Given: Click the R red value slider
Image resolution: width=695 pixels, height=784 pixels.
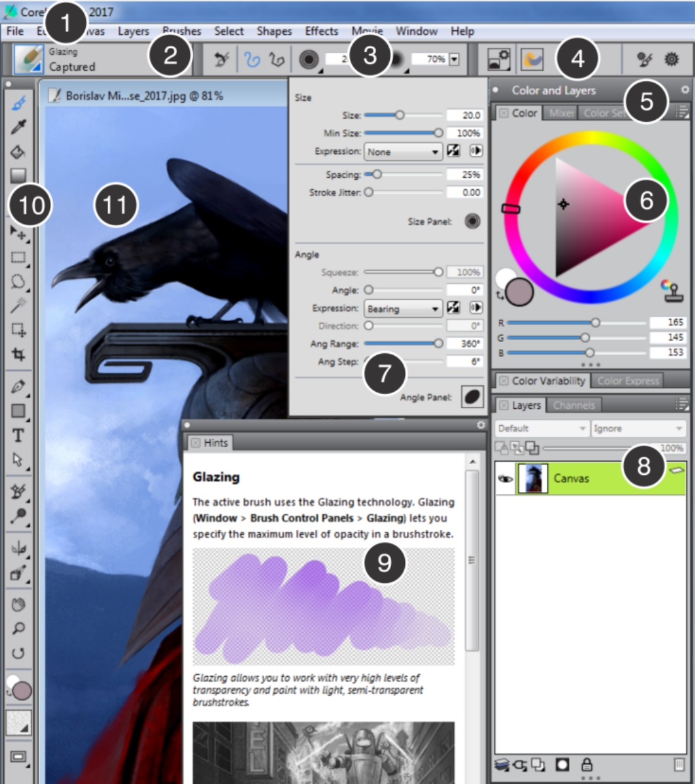Looking at the screenshot, I should (576, 322).
